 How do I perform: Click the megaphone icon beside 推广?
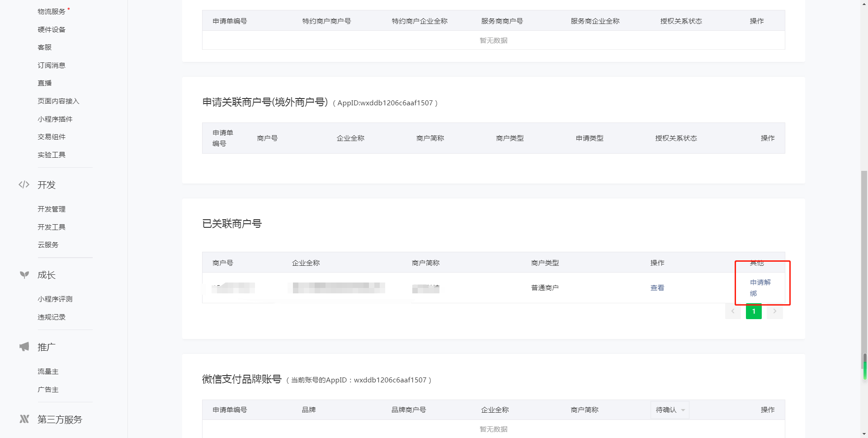pyautogui.click(x=24, y=347)
